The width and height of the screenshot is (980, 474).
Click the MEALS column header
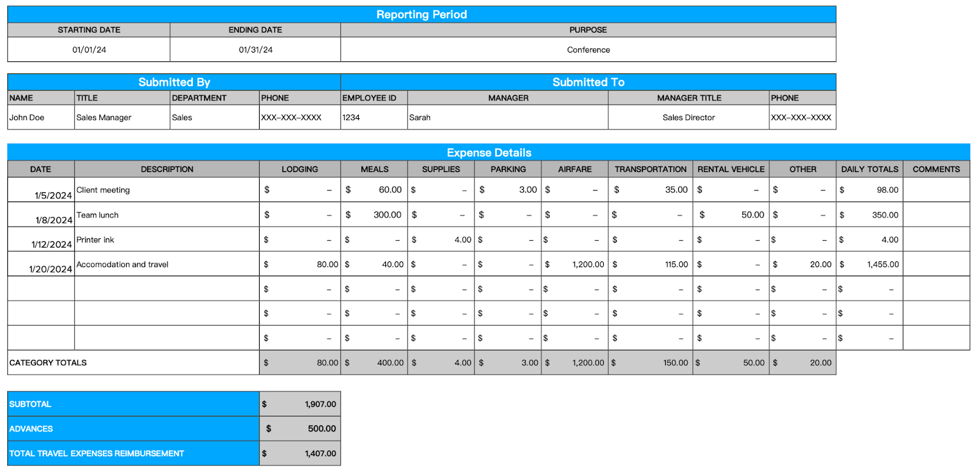click(374, 169)
